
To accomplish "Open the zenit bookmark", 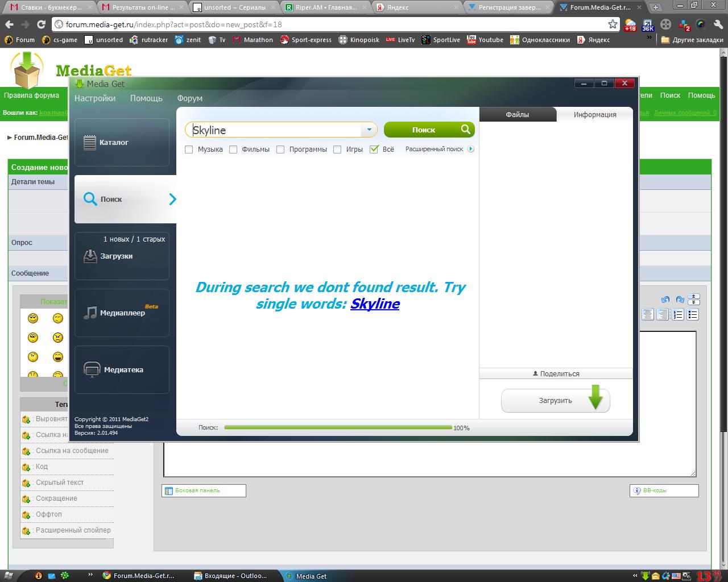I will click(x=188, y=40).
